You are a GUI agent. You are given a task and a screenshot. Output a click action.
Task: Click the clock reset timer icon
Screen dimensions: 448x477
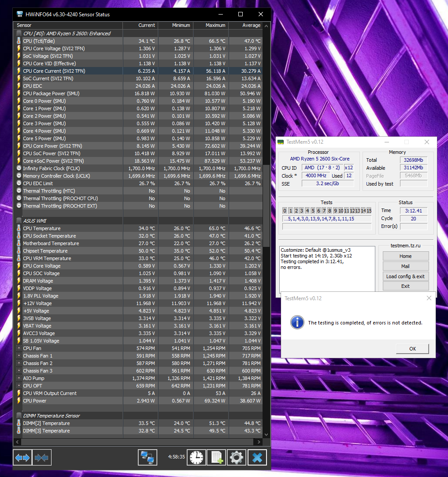click(196, 457)
